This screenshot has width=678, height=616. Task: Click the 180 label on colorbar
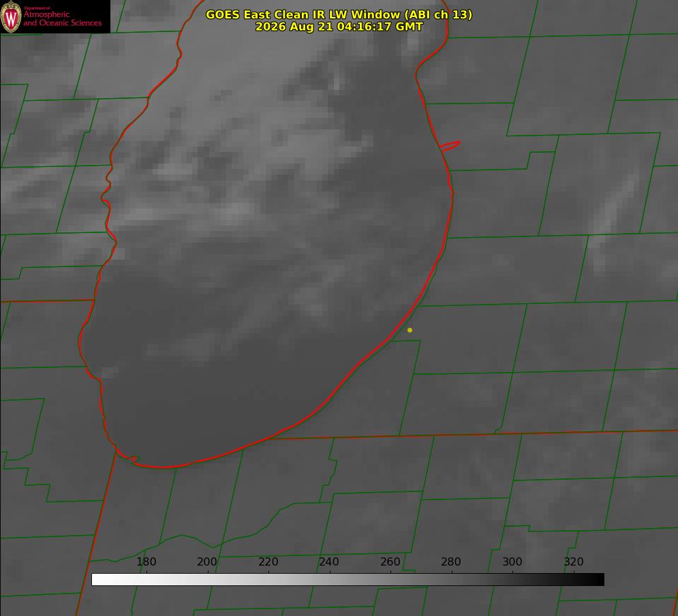(146, 561)
